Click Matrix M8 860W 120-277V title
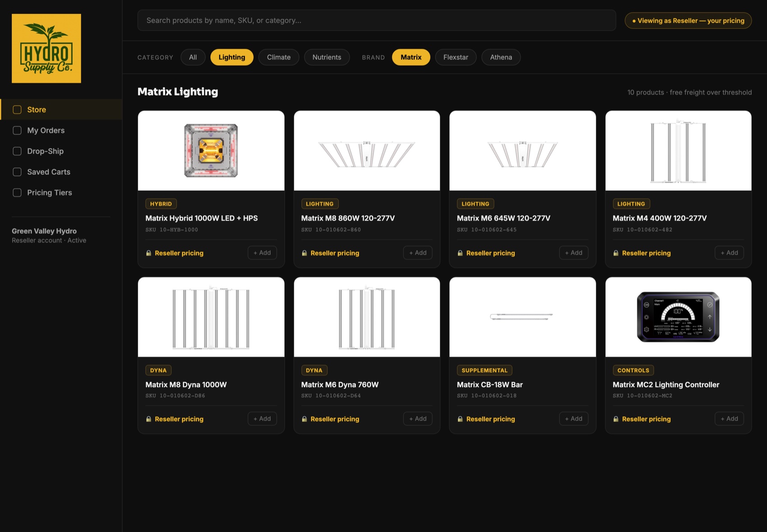 348,218
